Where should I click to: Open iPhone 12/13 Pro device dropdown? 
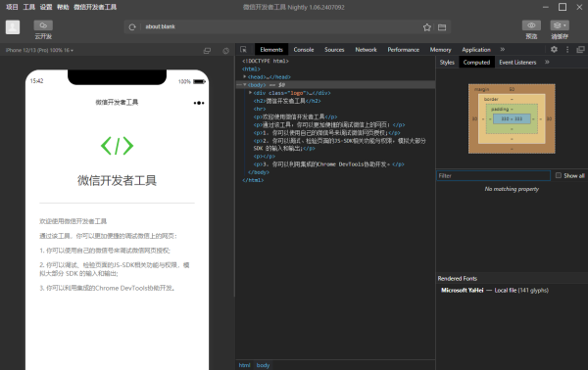click(39, 50)
